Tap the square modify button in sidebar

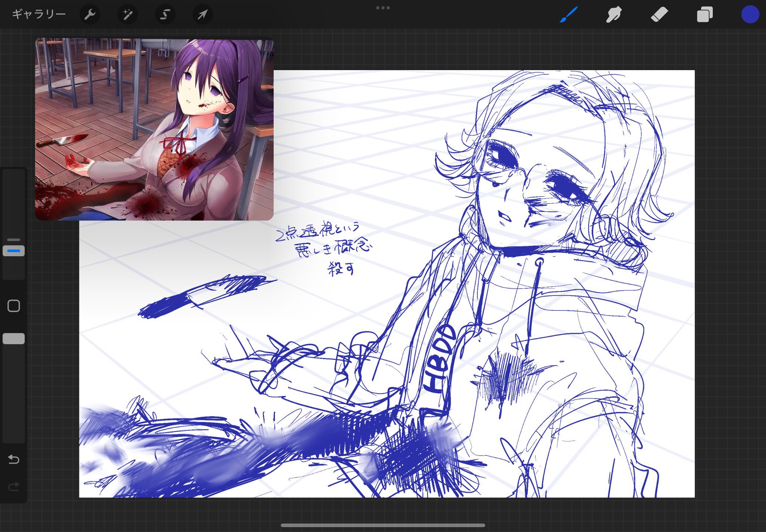pos(14,306)
